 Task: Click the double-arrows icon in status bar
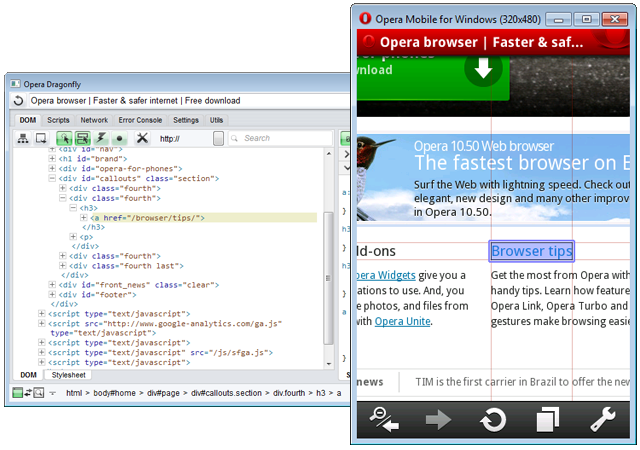tap(28, 393)
